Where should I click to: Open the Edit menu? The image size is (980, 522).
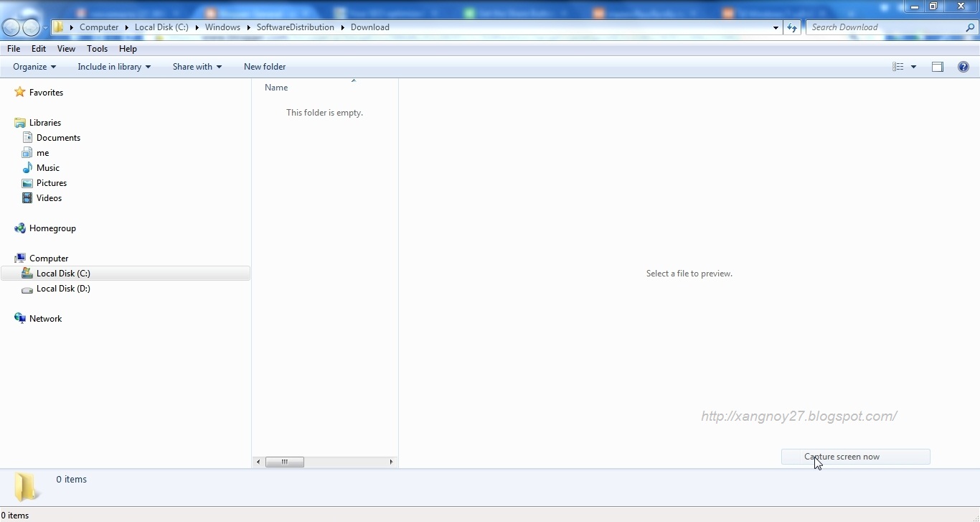[x=39, y=49]
